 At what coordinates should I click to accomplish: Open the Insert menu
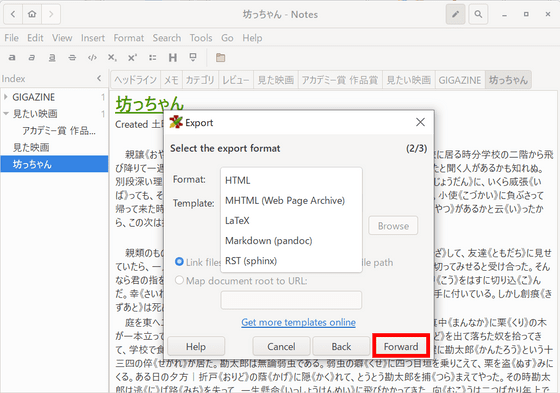[x=93, y=38]
